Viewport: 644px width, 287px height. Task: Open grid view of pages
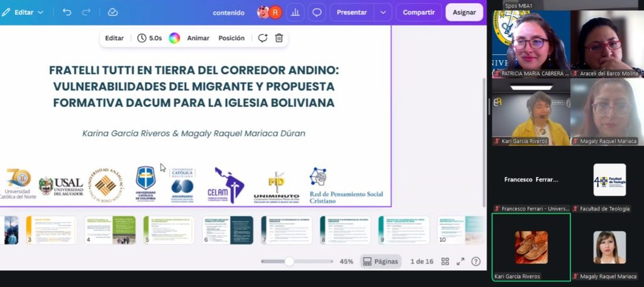click(x=445, y=262)
